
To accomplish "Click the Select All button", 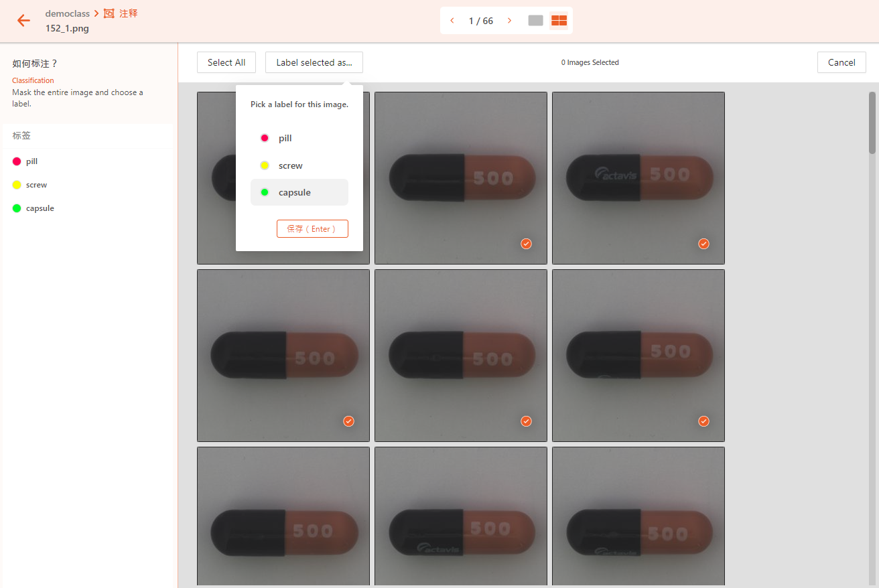I will [226, 62].
